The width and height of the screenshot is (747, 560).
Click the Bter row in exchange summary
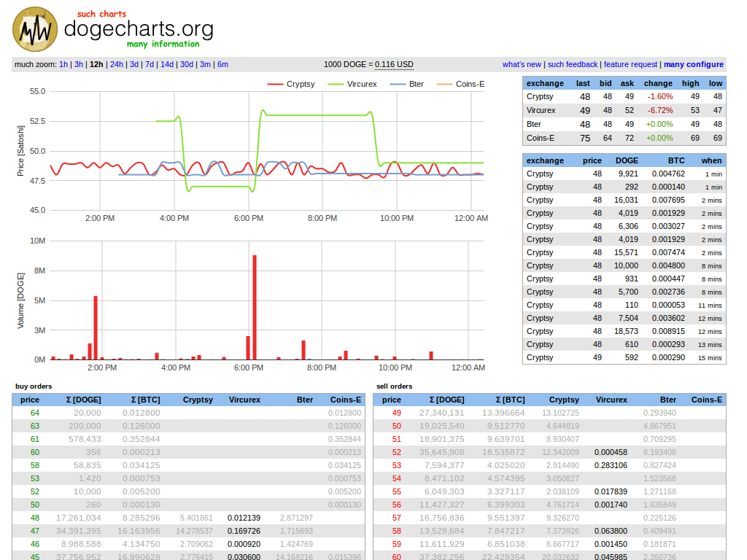coord(624,124)
